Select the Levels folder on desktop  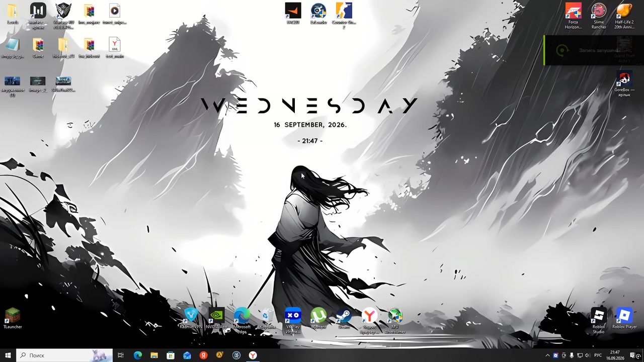point(13,14)
